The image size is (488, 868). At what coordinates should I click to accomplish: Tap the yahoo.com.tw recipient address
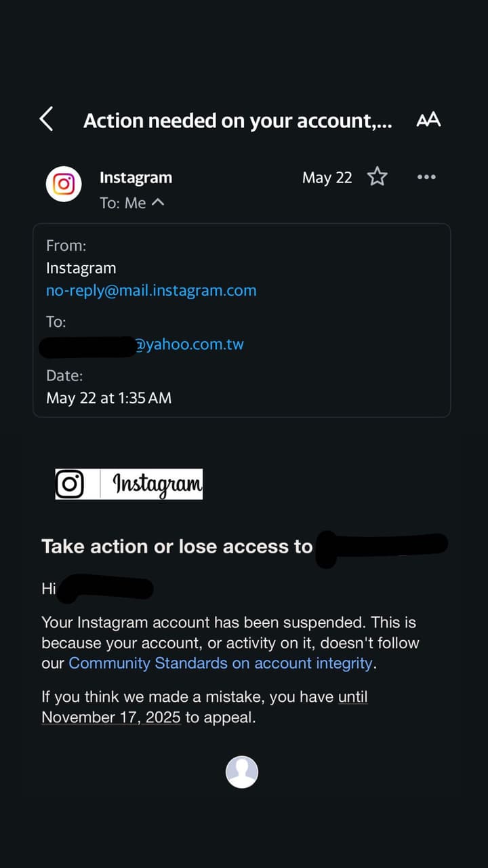190,344
